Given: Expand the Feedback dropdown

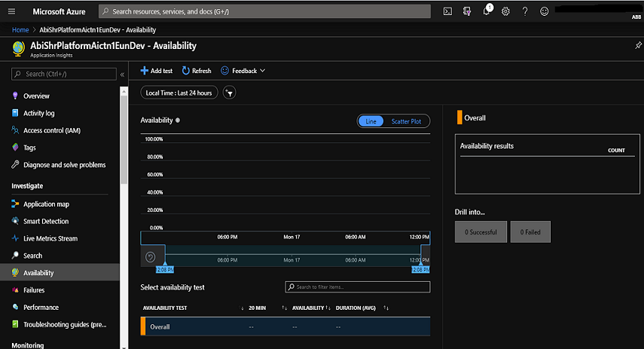Looking at the screenshot, I should (x=243, y=71).
